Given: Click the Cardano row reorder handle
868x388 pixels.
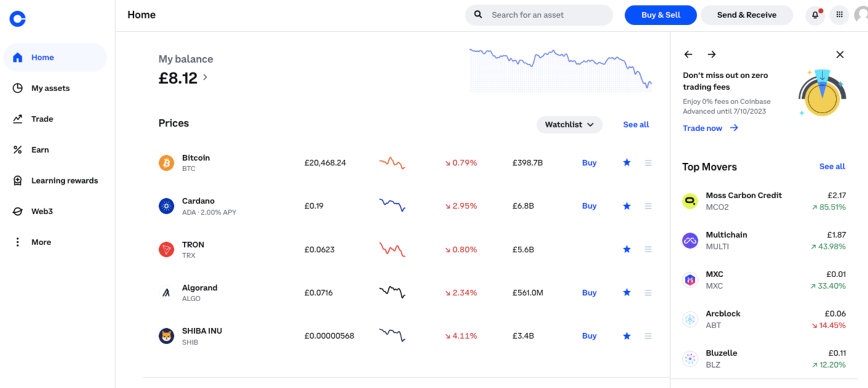Looking at the screenshot, I should (x=648, y=206).
